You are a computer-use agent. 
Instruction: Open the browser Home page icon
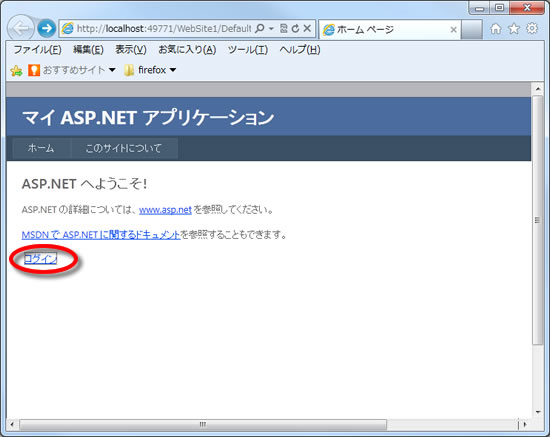pyautogui.click(x=496, y=29)
